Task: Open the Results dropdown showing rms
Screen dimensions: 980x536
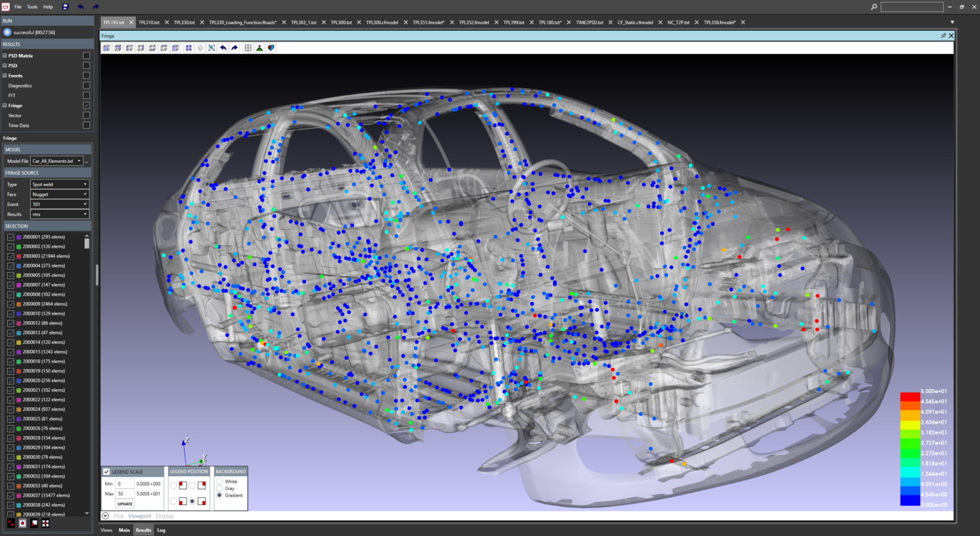Action: tap(60, 214)
